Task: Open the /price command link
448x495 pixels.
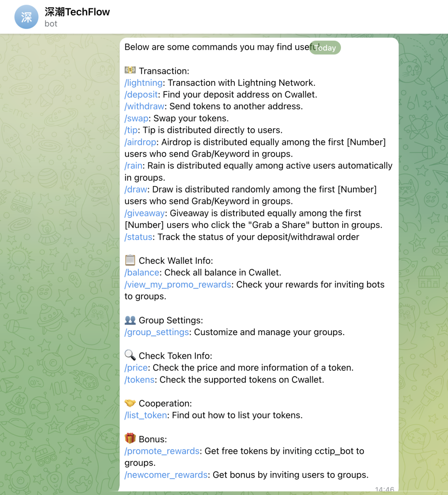Action: point(136,368)
